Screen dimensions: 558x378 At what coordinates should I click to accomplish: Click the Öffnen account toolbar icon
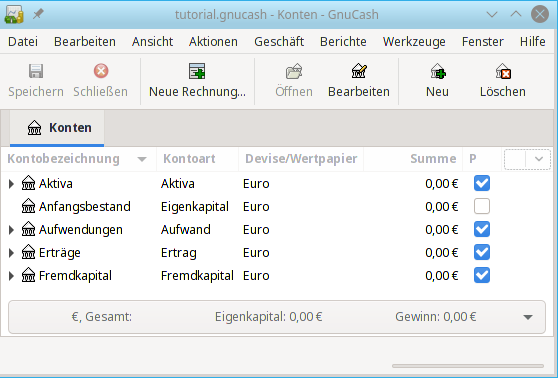[294, 71]
